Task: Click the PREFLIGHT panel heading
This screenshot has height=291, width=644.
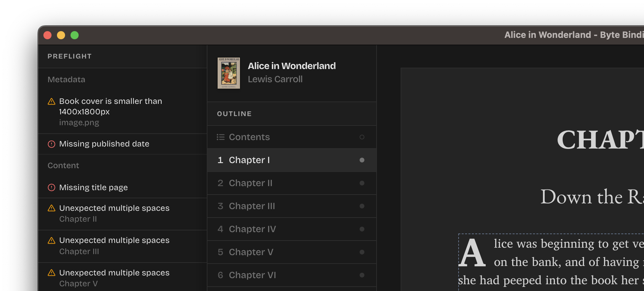Action: tap(69, 56)
